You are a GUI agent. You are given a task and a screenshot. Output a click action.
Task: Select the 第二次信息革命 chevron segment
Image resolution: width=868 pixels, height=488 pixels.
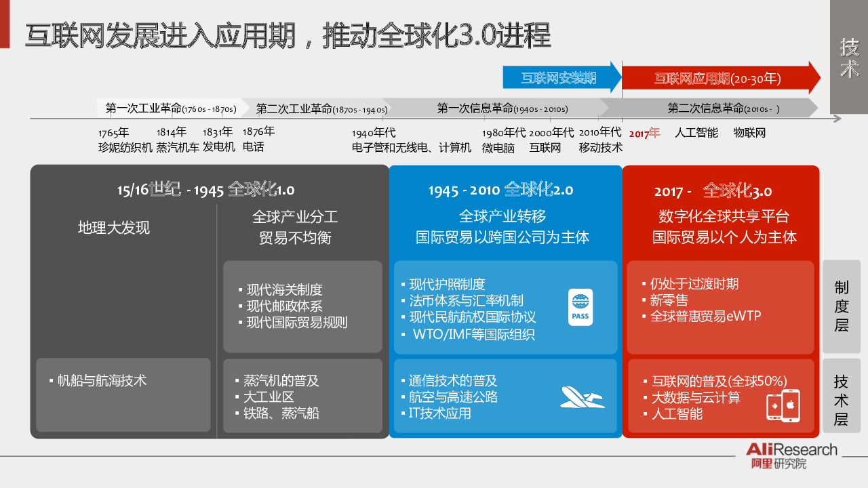(x=723, y=108)
